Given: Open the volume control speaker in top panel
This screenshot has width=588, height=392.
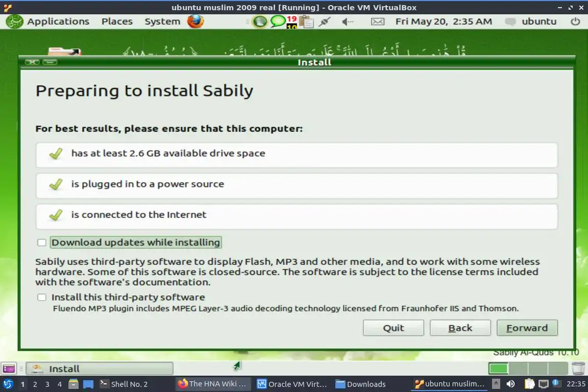Looking at the screenshot, I should pyautogui.click(x=348, y=22).
